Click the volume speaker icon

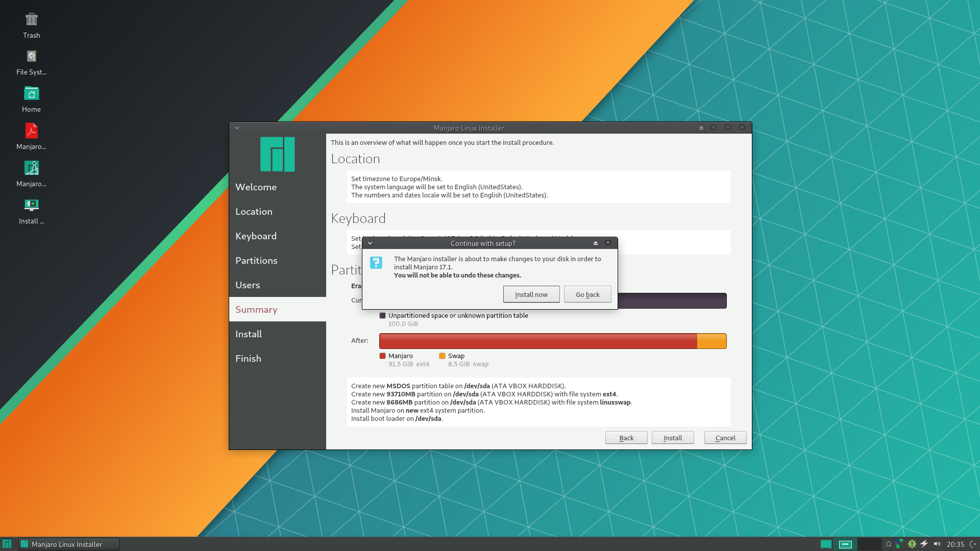937,544
